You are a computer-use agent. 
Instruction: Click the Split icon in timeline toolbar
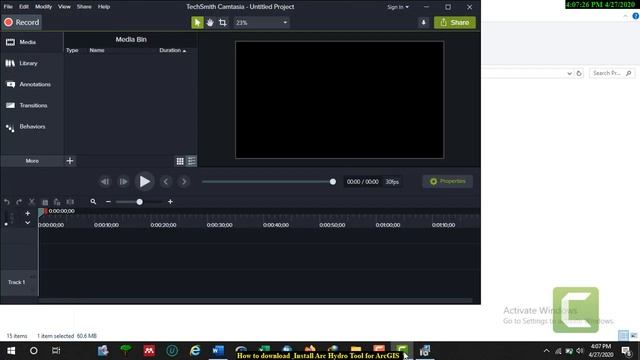(x=70, y=202)
